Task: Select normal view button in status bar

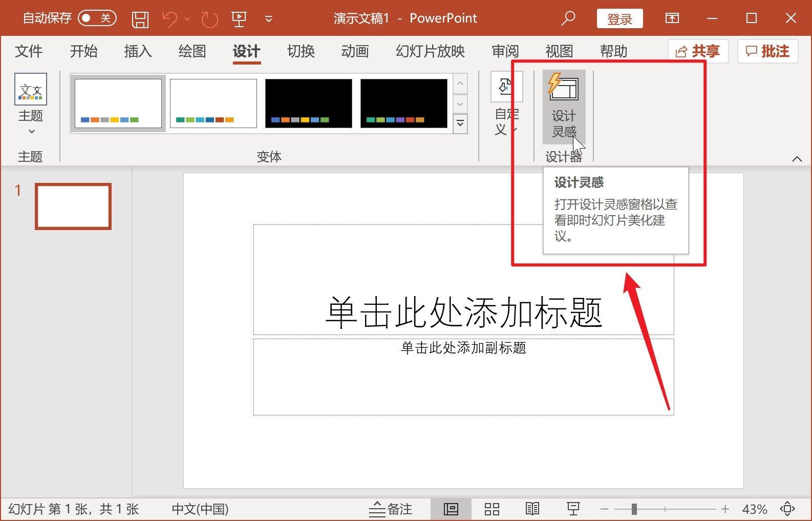Action: click(451, 509)
